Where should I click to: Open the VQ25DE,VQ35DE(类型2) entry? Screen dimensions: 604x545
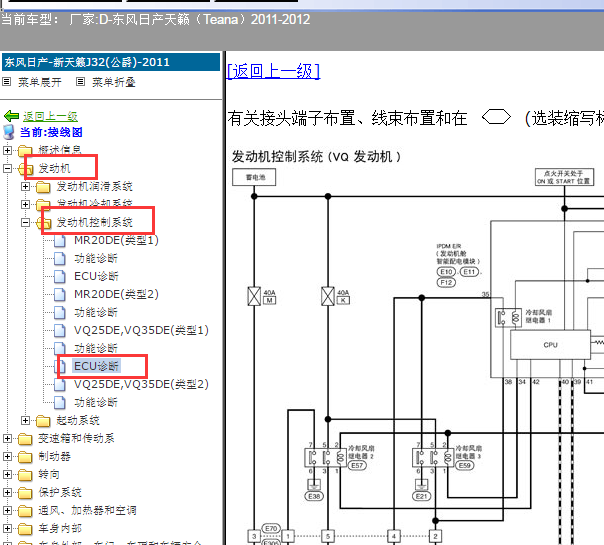tap(141, 384)
